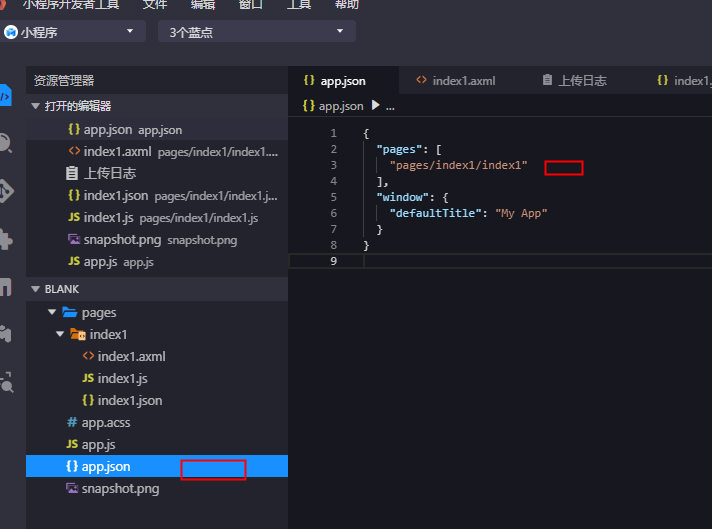Open the 窗口 menu
This screenshot has width=712, height=529.
(x=251, y=5)
